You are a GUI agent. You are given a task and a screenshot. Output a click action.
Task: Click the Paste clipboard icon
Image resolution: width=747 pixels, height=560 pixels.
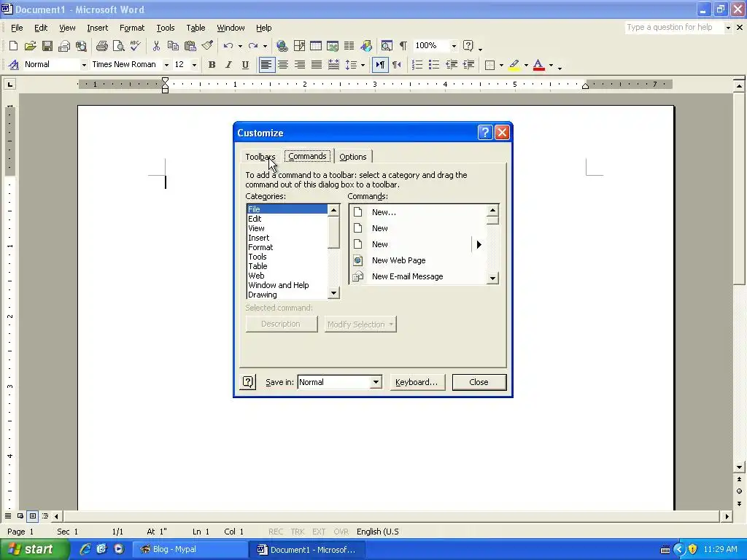click(x=190, y=46)
